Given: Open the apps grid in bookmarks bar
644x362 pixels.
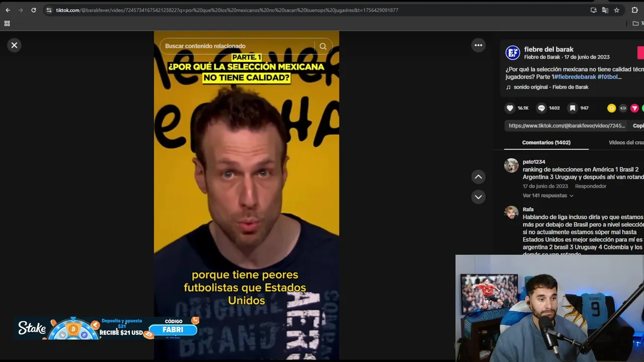Looking at the screenshot, I should pos(7,24).
